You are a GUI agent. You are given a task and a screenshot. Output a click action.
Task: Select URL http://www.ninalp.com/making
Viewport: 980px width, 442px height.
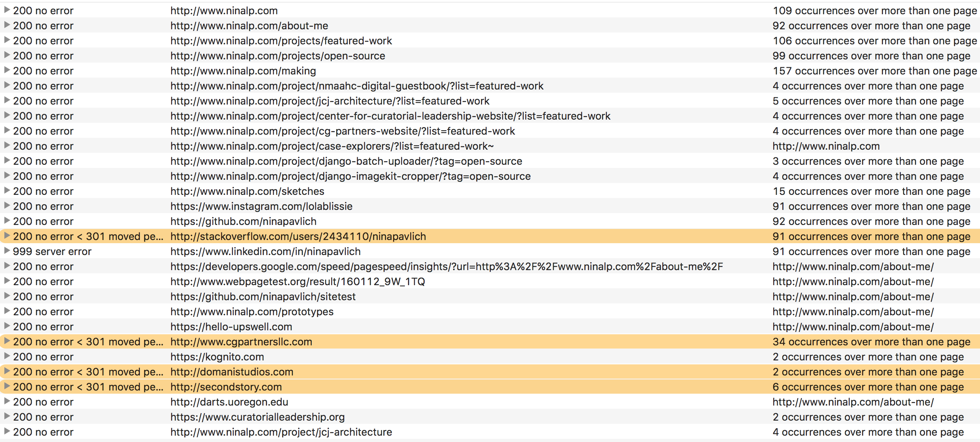(243, 71)
